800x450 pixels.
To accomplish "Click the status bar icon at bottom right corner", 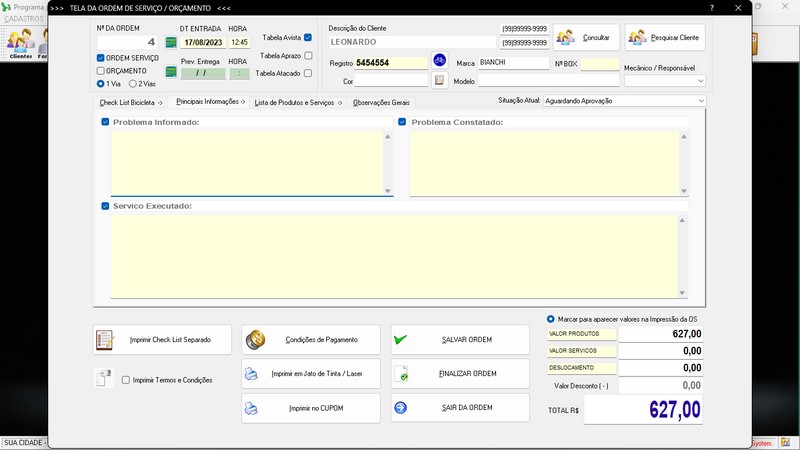I will pos(786,443).
